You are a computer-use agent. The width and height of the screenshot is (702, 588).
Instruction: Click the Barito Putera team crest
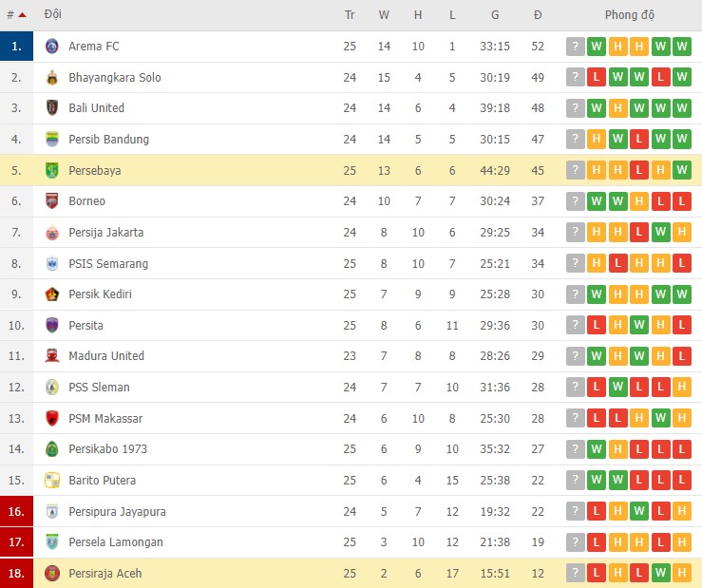51,480
